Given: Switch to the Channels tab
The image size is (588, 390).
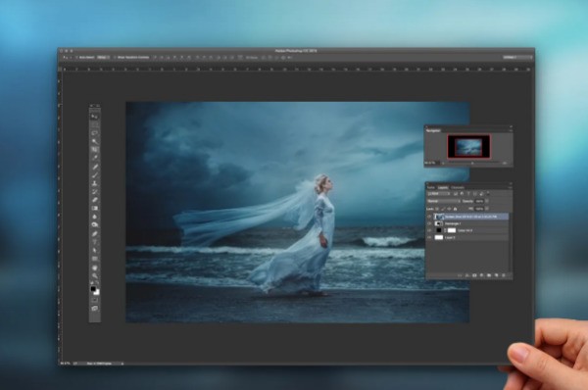Looking at the screenshot, I should pos(458,187).
